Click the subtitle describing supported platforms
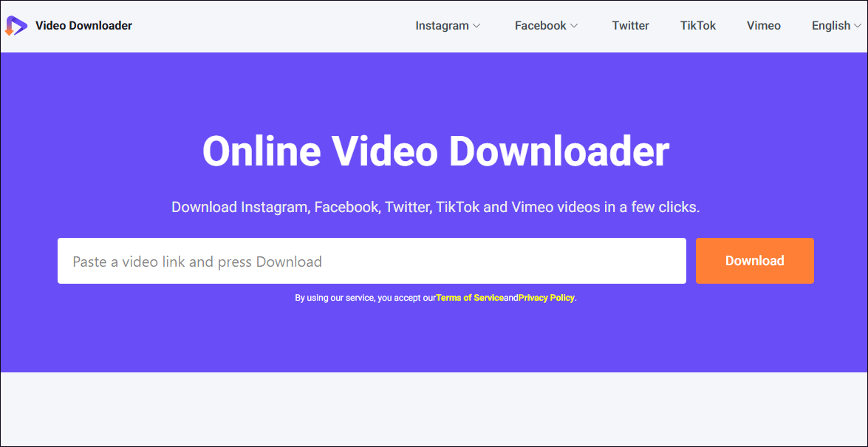 (x=435, y=207)
